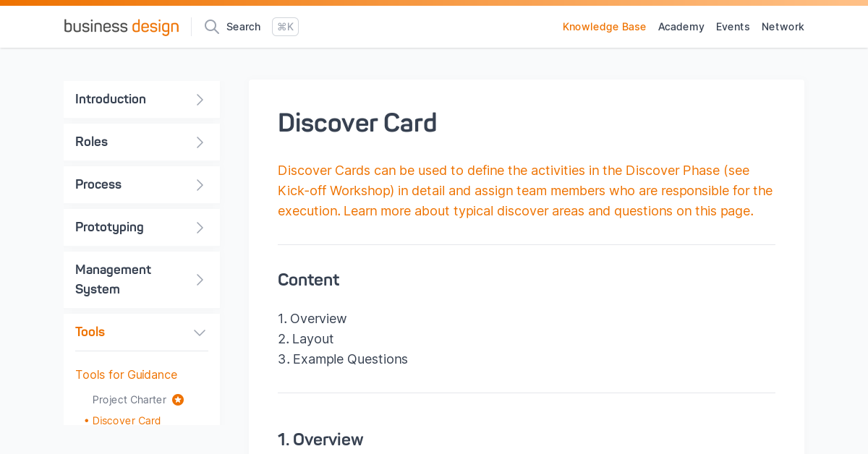
Task: Expand the Process section chevron
Action: [200, 185]
